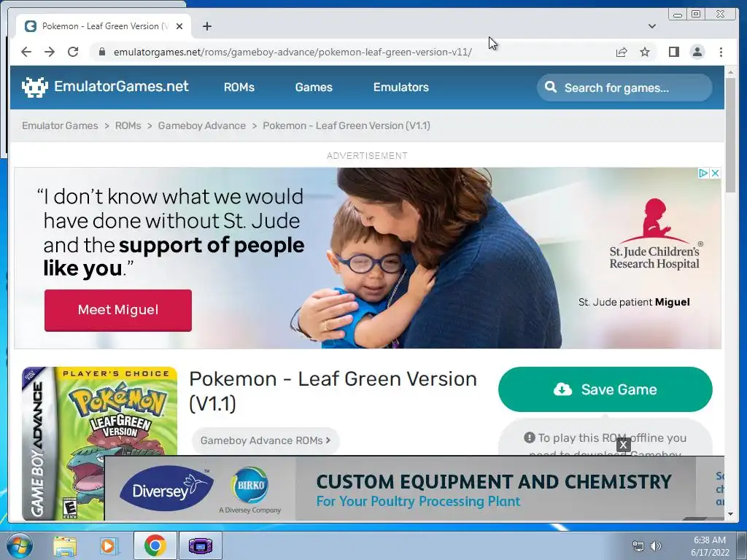Expand the tab search dropdown arrow
The width and height of the screenshot is (747, 560).
coord(651,26)
